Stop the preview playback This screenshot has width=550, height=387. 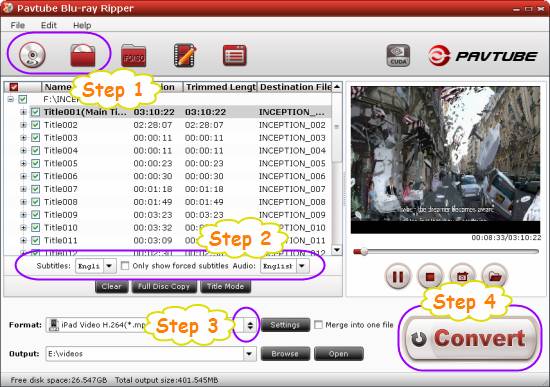pos(430,277)
